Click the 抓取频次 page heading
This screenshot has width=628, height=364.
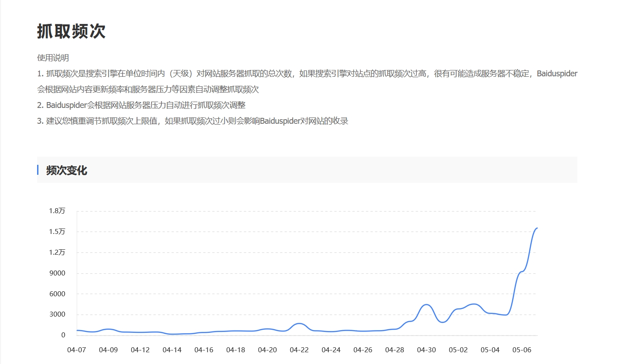[x=71, y=32]
